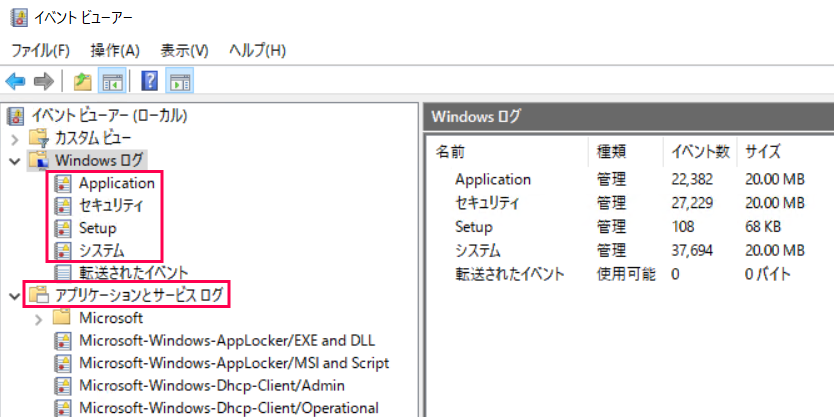The image size is (834, 417).
Task: Toggle the show/hide action pane icon
Action: (180, 81)
